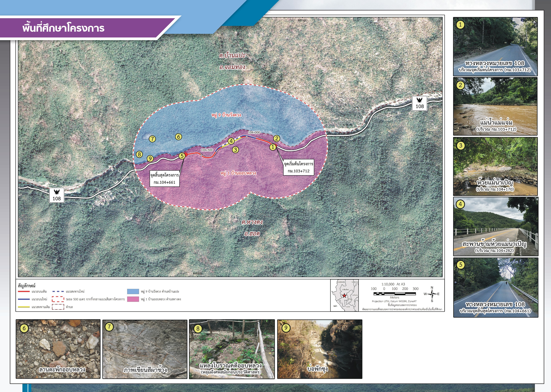This screenshot has width=551, height=392.
Task: Click the number 5 badge on the project-end photo
Action: 461,265
